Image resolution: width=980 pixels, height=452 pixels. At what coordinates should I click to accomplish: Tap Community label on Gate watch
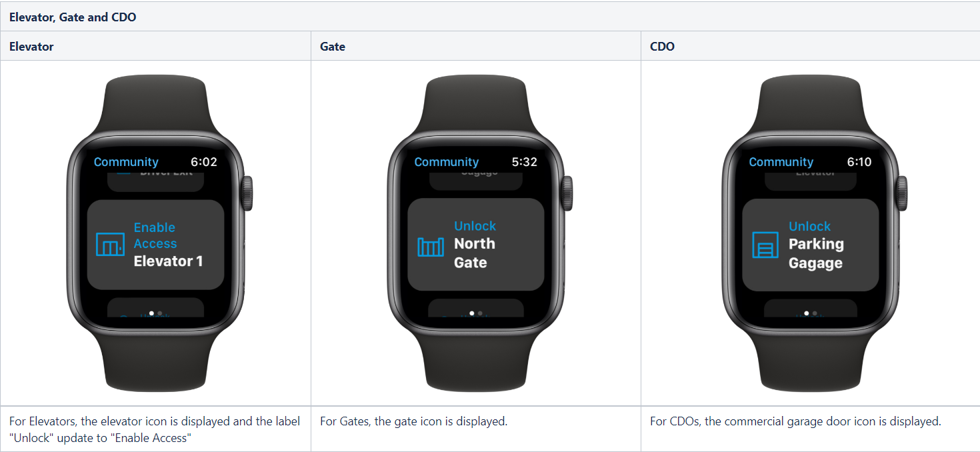point(447,162)
